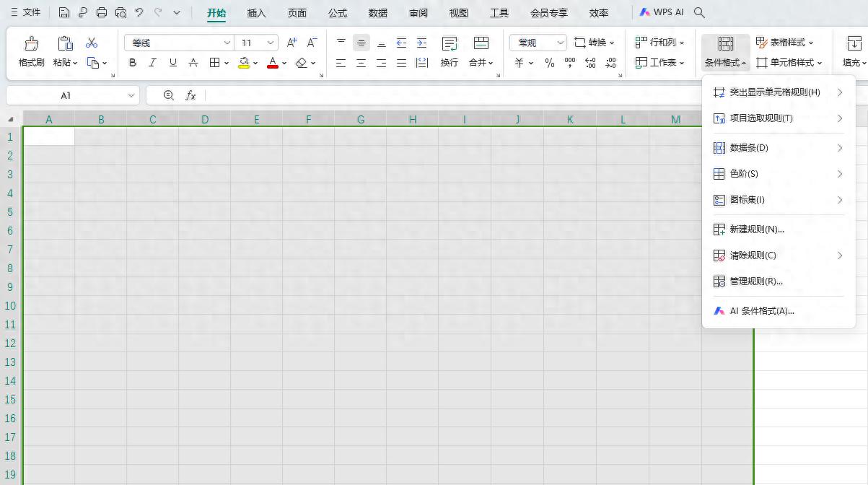Click the Clear/Eraser icon
Image resolution: width=868 pixels, height=485 pixels.
302,63
